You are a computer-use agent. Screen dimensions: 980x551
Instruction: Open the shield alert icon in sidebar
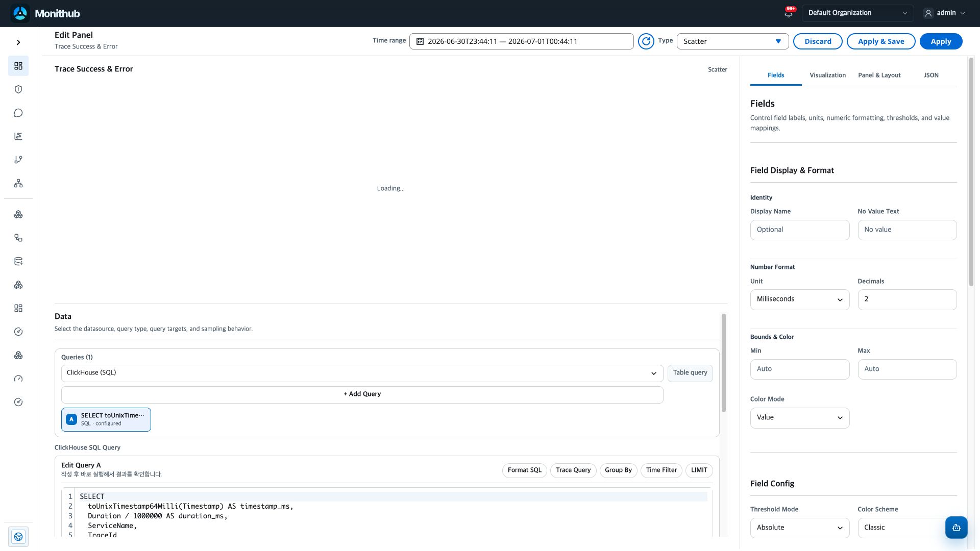[x=18, y=89]
